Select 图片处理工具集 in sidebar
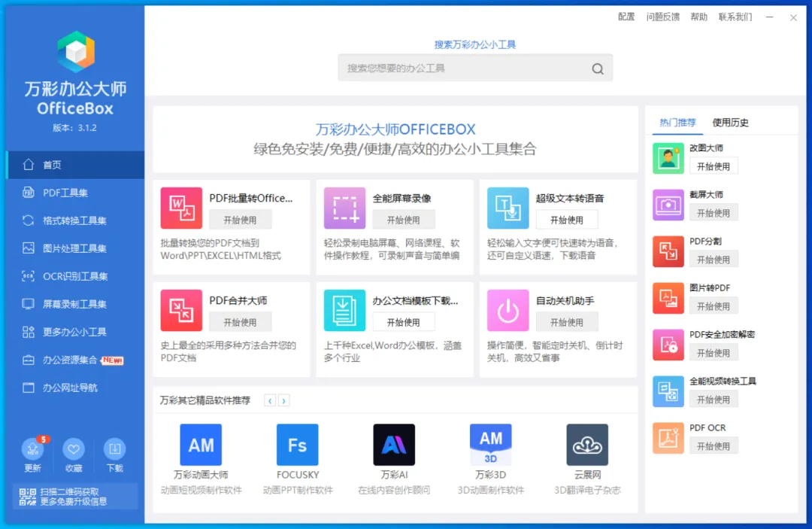The image size is (812, 529). pyautogui.click(x=76, y=248)
